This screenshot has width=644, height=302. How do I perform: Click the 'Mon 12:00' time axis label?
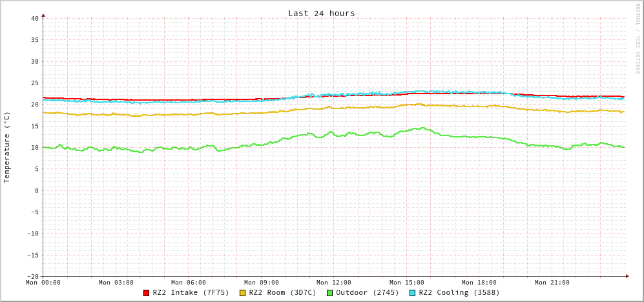(334, 283)
